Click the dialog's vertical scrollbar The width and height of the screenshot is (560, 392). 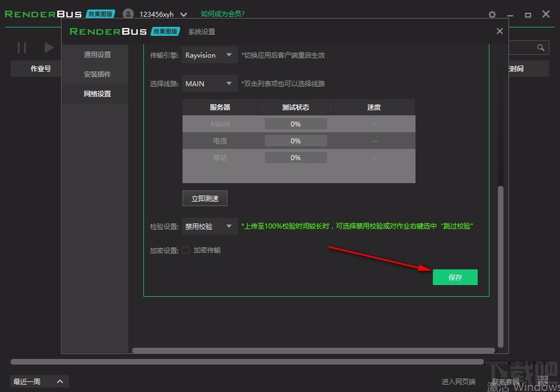[x=500, y=267]
